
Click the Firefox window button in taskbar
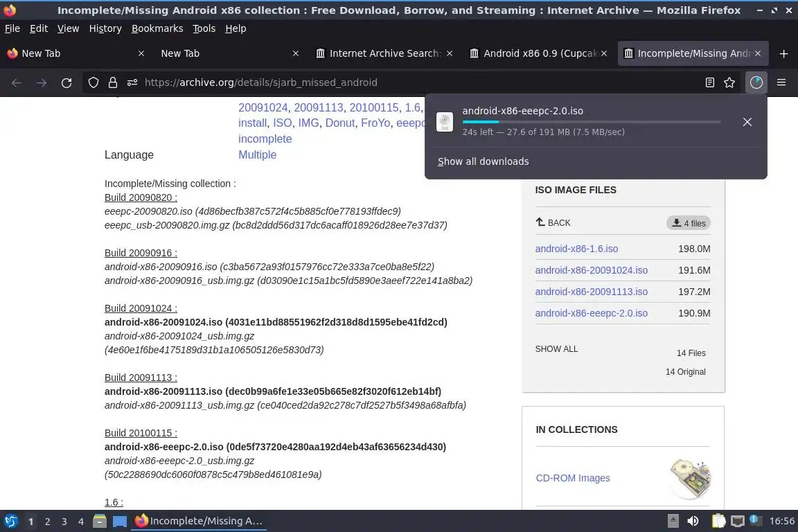(x=199, y=521)
